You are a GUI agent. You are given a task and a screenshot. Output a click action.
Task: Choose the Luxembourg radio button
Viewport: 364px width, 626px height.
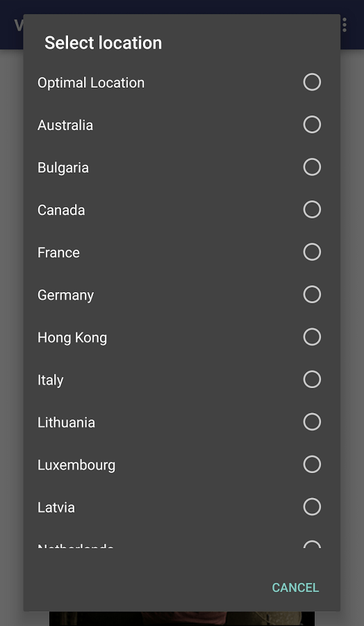coord(312,465)
